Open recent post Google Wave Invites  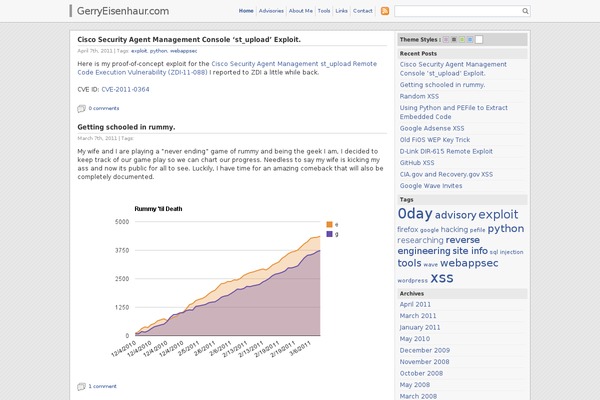tap(431, 186)
